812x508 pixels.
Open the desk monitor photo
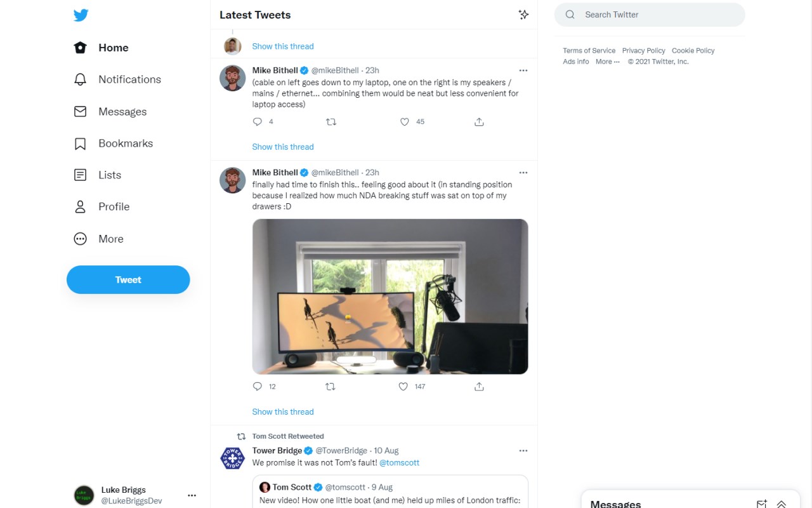pos(390,297)
